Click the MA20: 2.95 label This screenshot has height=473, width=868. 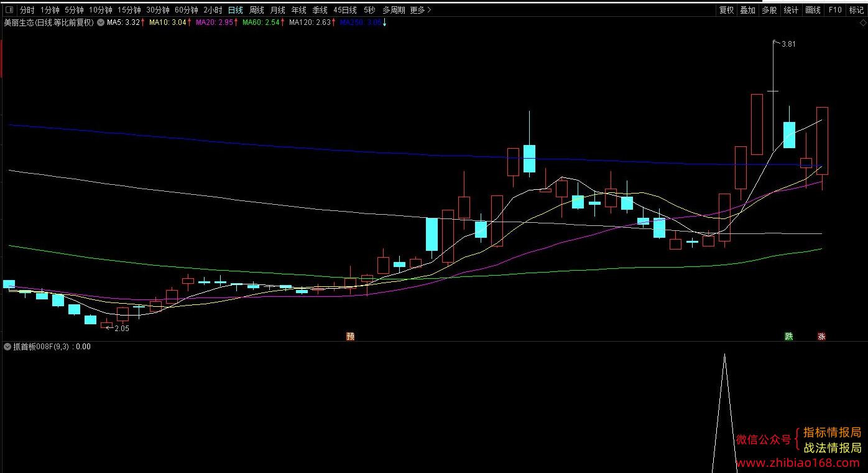[x=215, y=22]
